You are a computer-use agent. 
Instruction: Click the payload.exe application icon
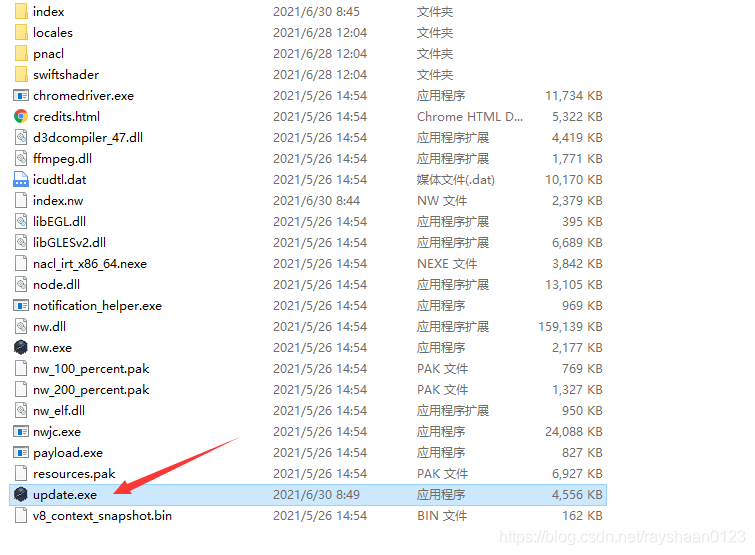pyautogui.click(x=21, y=452)
